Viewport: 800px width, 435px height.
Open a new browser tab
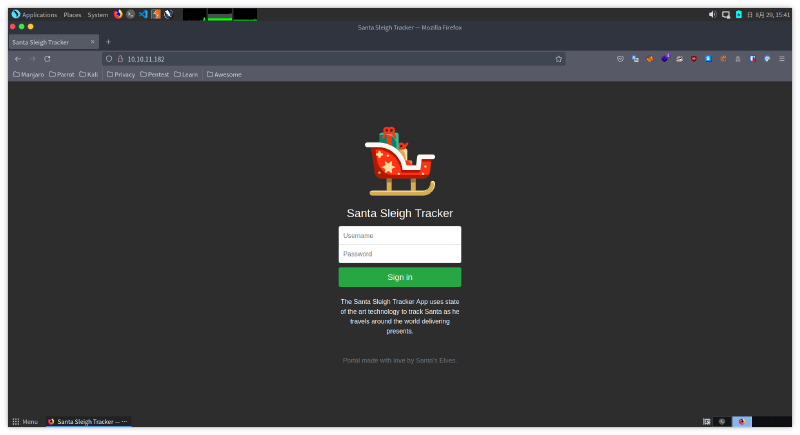[108, 42]
